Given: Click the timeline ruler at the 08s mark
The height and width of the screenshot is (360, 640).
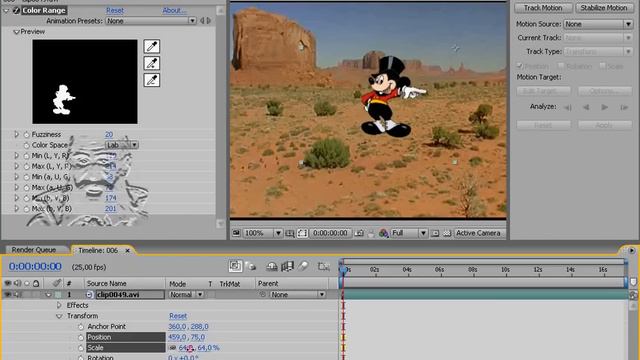Looking at the screenshot, I should click(x=473, y=270).
